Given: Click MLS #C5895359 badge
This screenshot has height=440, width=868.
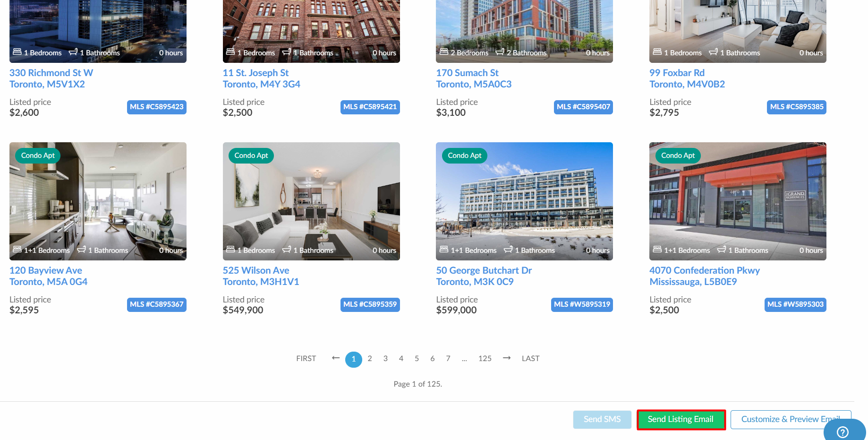Looking at the screenshot, I should (370, 304).
